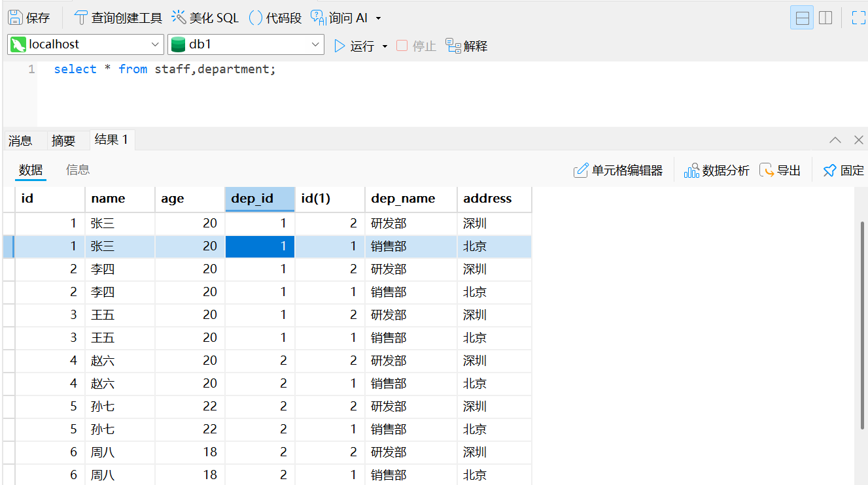Screen dimensions: 868x485
Task: Expand the Ask AI dropdown arrow
Action: [378, 18]
